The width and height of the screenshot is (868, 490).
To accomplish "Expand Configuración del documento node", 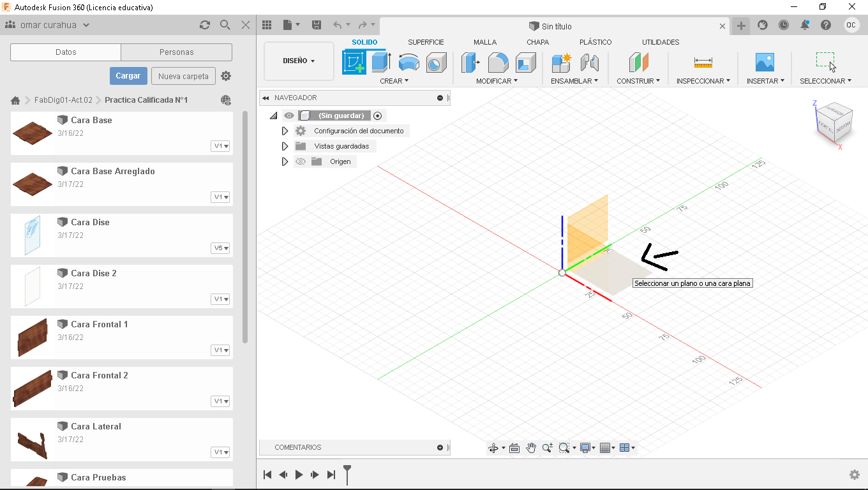I will [285, 131].
